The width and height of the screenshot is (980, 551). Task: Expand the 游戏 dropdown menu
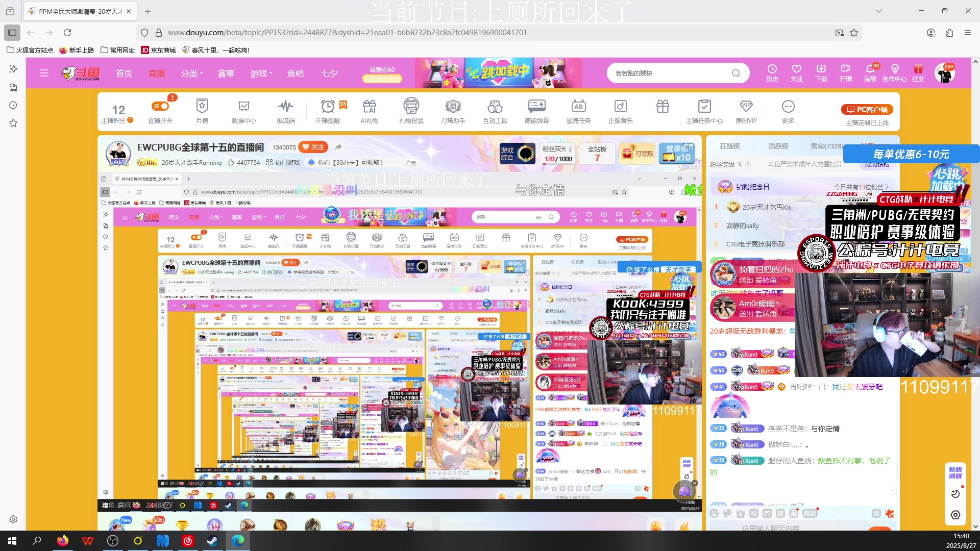[261, 73]
